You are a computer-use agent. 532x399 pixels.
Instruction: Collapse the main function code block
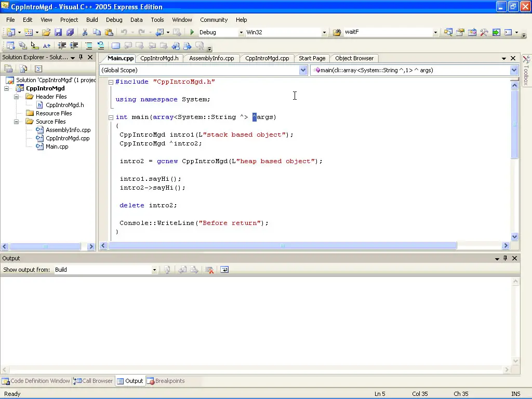111,117
